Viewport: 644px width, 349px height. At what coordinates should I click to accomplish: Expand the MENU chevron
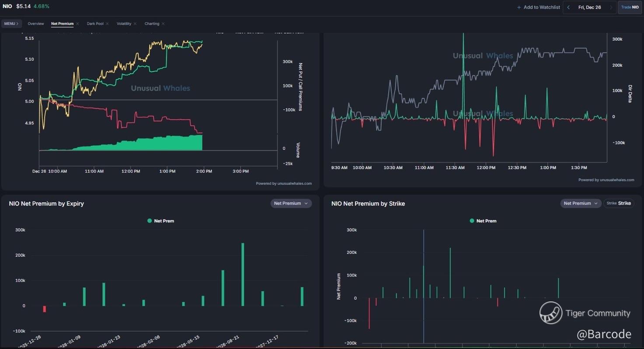pyautogui.click(x=17, y=24)
